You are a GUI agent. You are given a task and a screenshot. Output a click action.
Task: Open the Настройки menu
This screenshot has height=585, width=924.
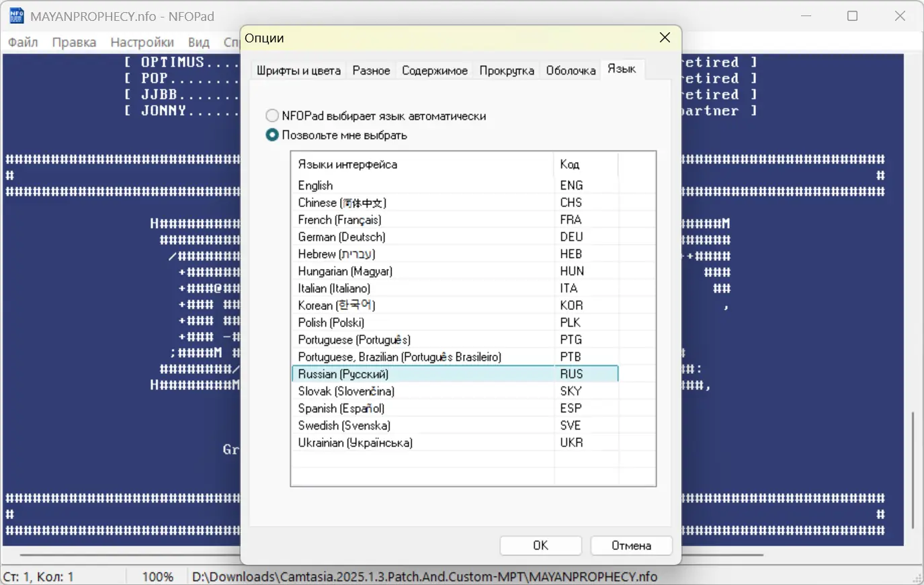click(142, 42)
